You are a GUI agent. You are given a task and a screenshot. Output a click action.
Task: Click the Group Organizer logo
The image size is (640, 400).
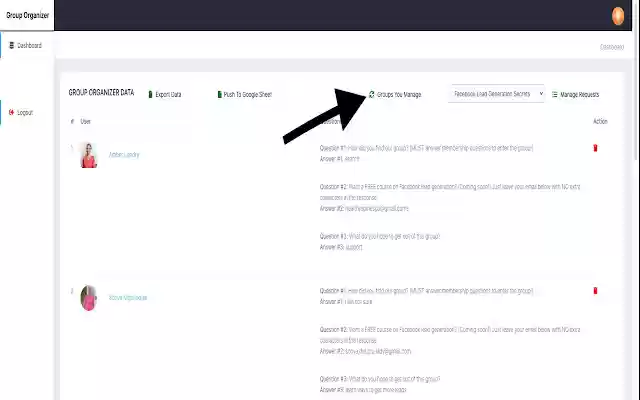[27, 15]
